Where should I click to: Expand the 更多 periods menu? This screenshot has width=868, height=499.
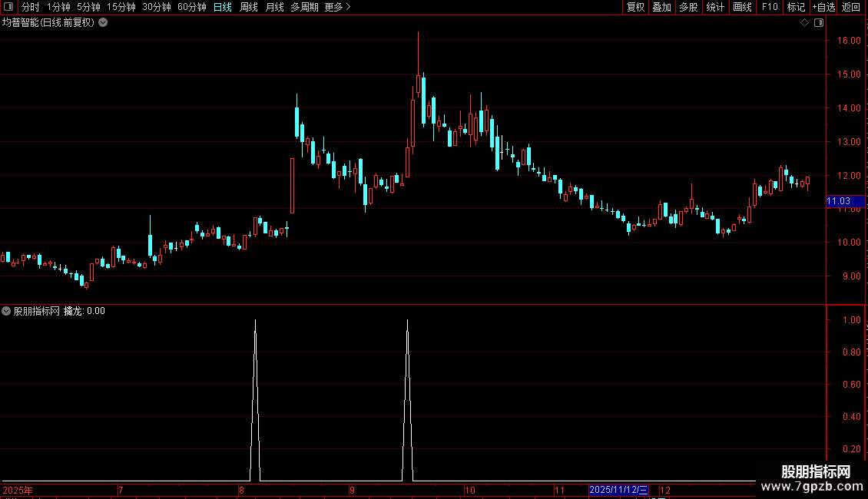[337, 7]
